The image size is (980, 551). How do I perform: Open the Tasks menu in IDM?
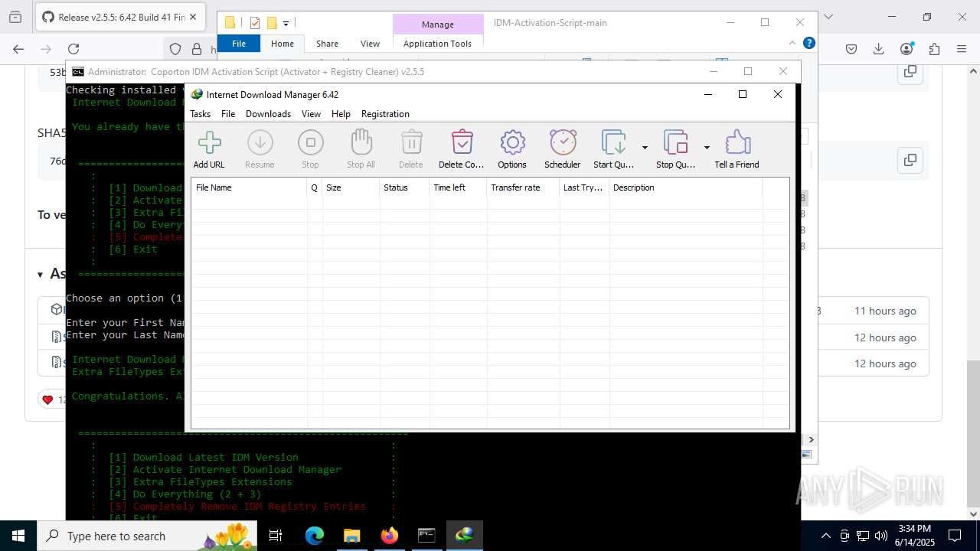pyautogui.click(x=200, y=114)
